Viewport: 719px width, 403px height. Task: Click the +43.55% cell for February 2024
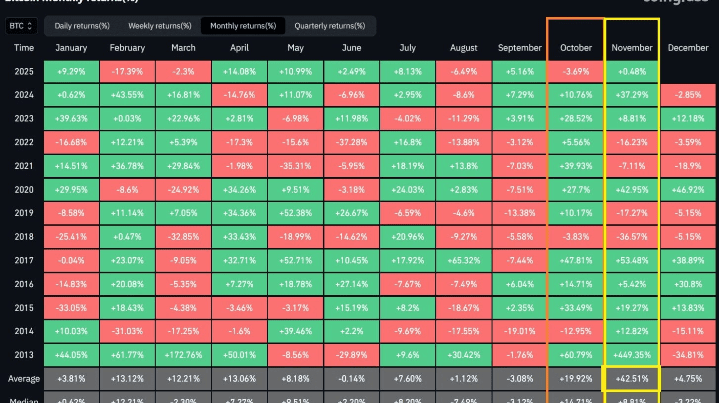127,95
